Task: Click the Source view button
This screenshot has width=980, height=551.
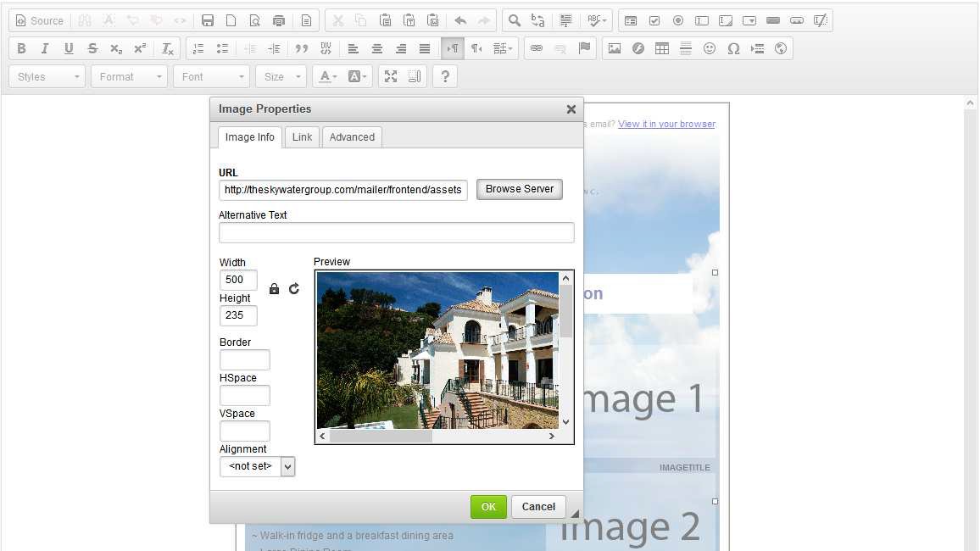Action: pos(39,20)
